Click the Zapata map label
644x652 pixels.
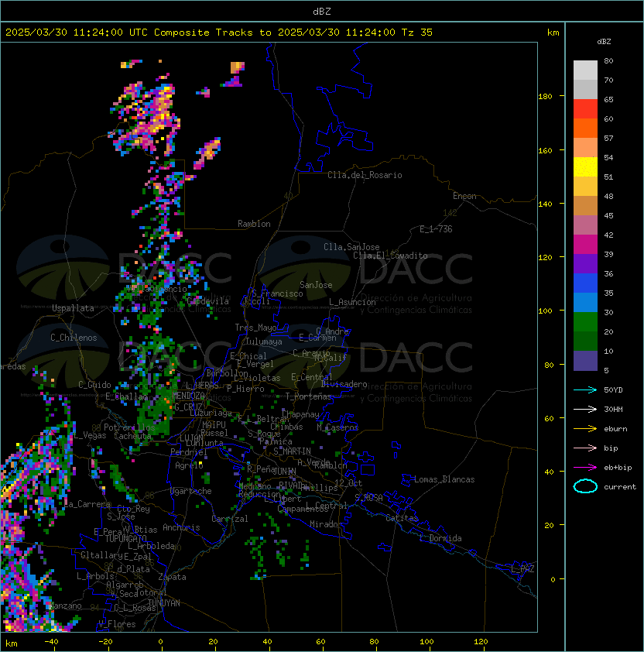(x=172, y=577)
